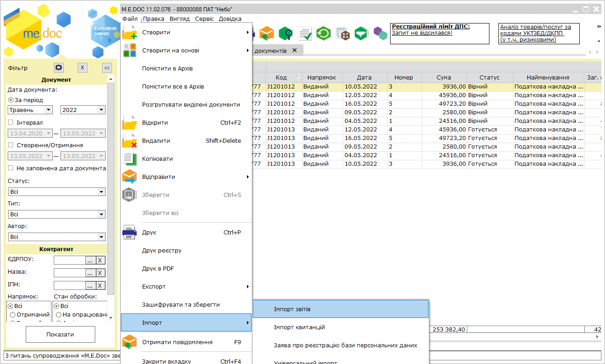Tick the Створення/Отримання checkbox
Screen dimensions: 605x364
tap(11, 145)
